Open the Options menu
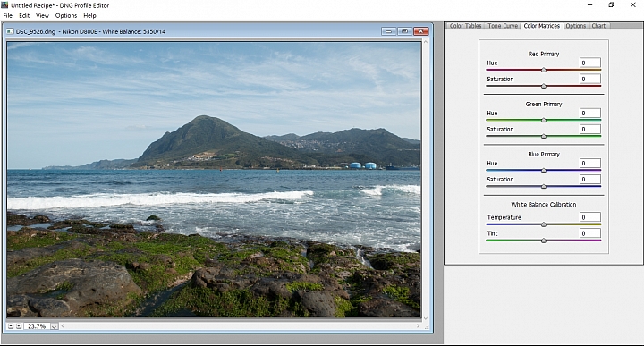644x346 pixels. click(66, 15)
